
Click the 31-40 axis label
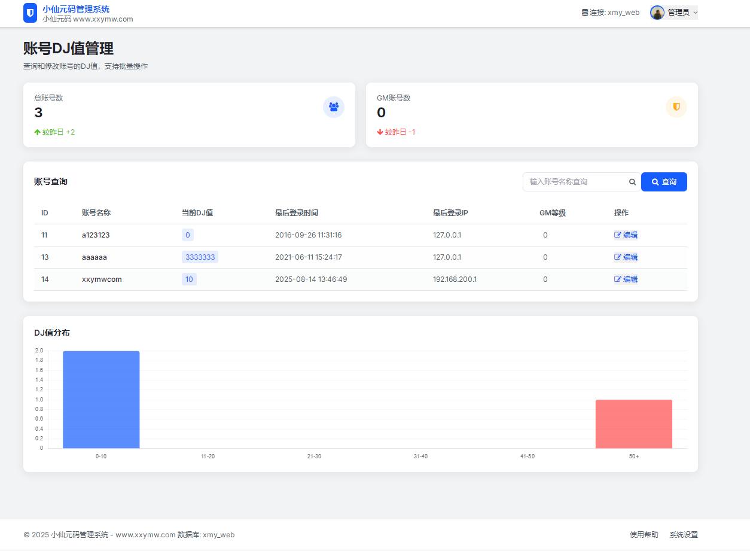tap(420, 456)
